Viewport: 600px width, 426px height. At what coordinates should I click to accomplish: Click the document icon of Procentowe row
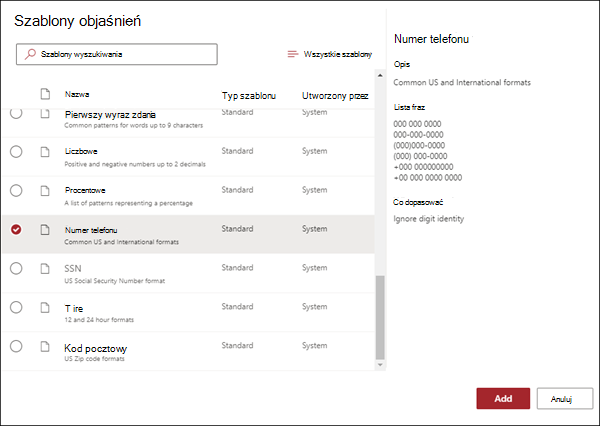pos(45,190)
